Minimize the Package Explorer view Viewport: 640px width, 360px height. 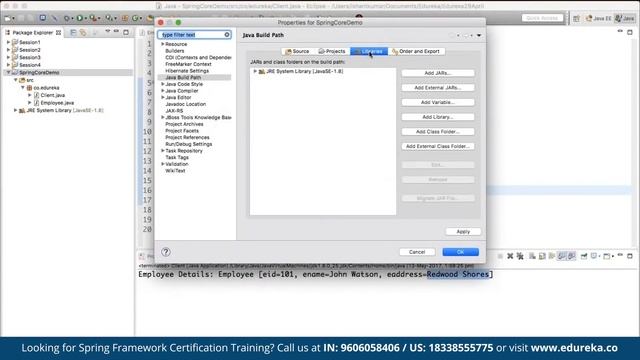coord(116,31)
